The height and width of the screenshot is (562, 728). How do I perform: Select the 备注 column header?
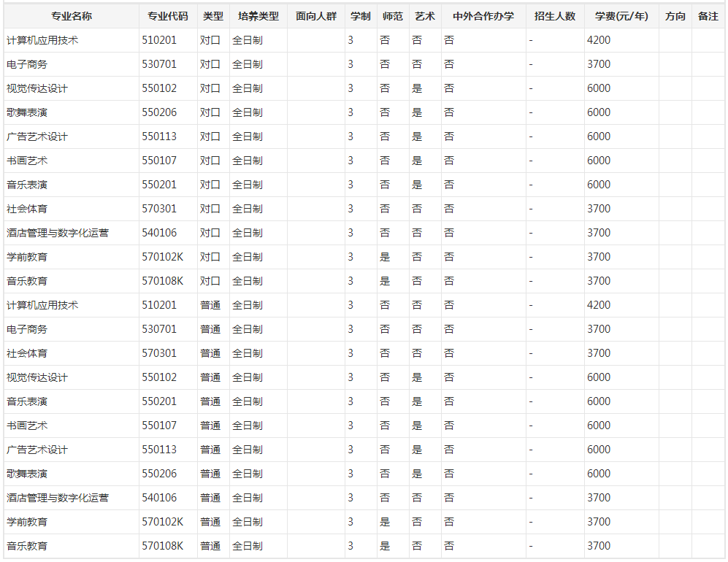click(x=708, y=16)
